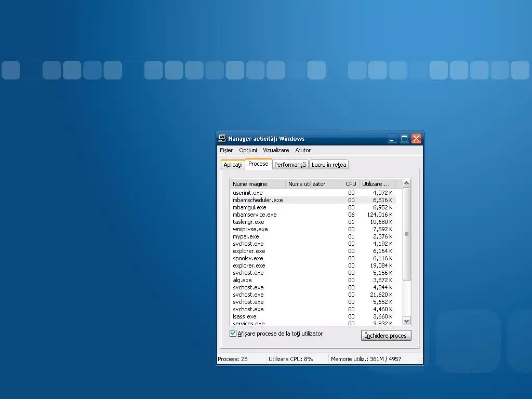Select the spoolsv.exe process
The image size is (532, 399).
312,258
